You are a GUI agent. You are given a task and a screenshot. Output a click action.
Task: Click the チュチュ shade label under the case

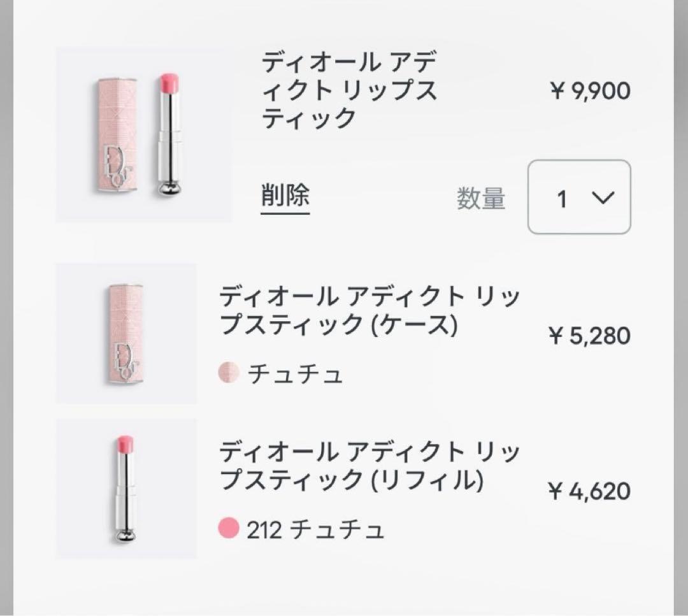(295, 374)
